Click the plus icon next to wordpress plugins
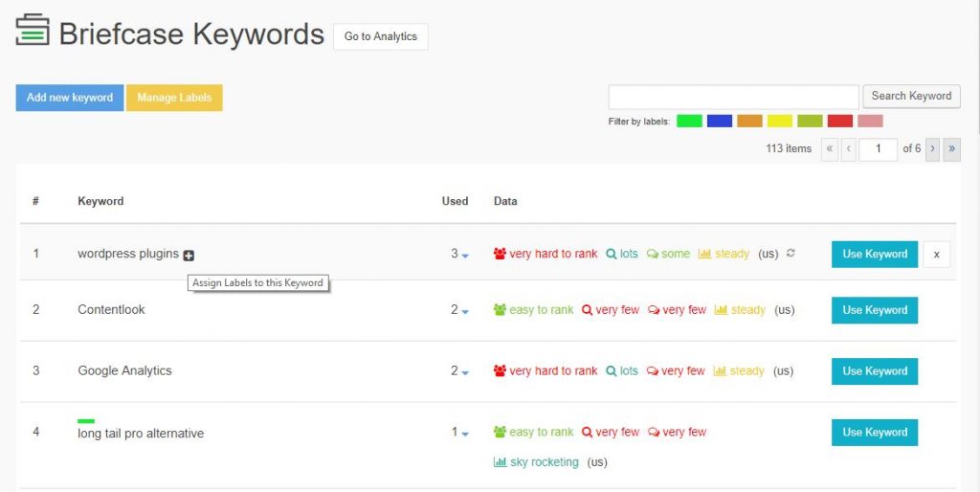The image size is (980, 492). [x=189, y=255]
